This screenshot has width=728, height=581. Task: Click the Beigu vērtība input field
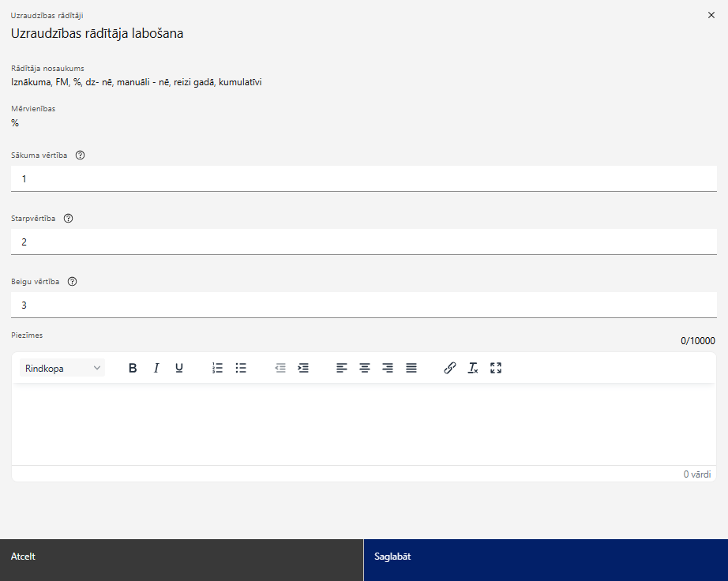tap(364, 305)
